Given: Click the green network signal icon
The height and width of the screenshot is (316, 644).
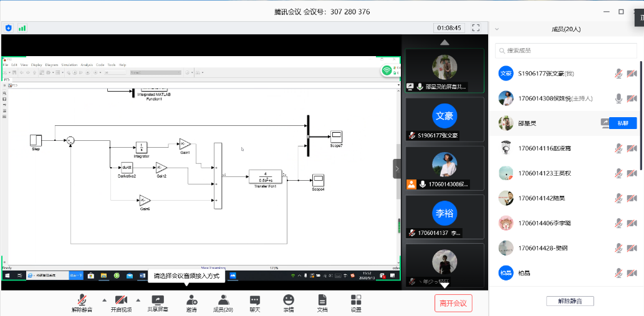Looking at the screenshot, I should coord(22,28).
